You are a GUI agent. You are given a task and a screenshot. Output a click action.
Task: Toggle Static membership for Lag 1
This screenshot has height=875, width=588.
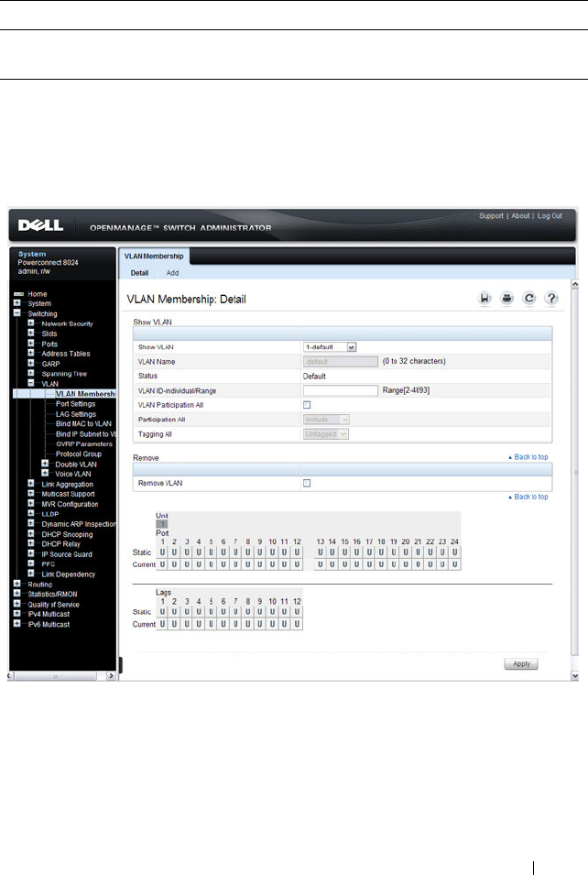(x=162, y=612)
